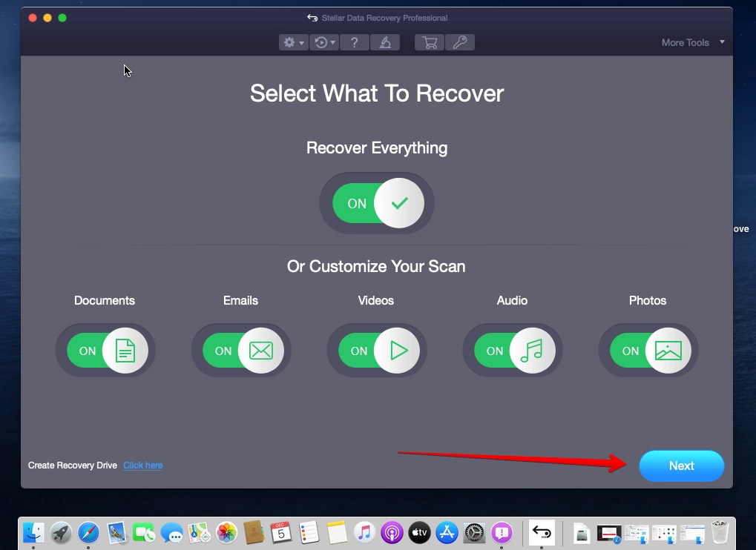
Task: Open Apple TV from the Dock
Action: coord(419,533)
